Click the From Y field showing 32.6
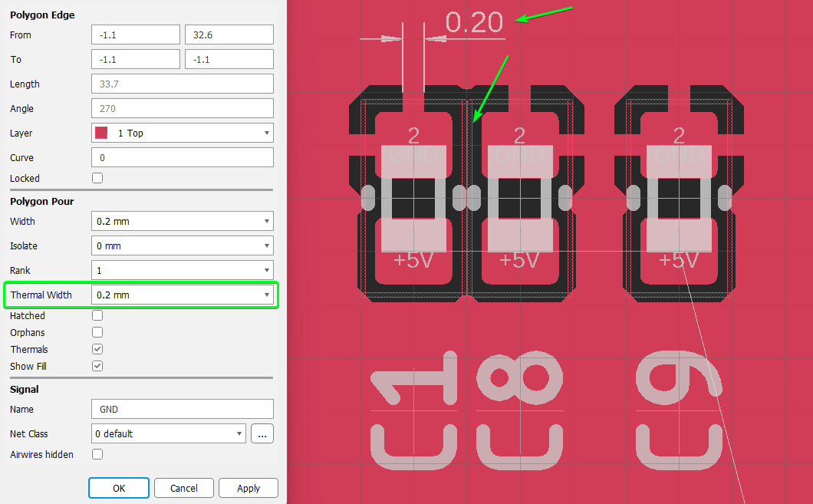This screenshot has height=504, width=813. click(x=229, y=35)
